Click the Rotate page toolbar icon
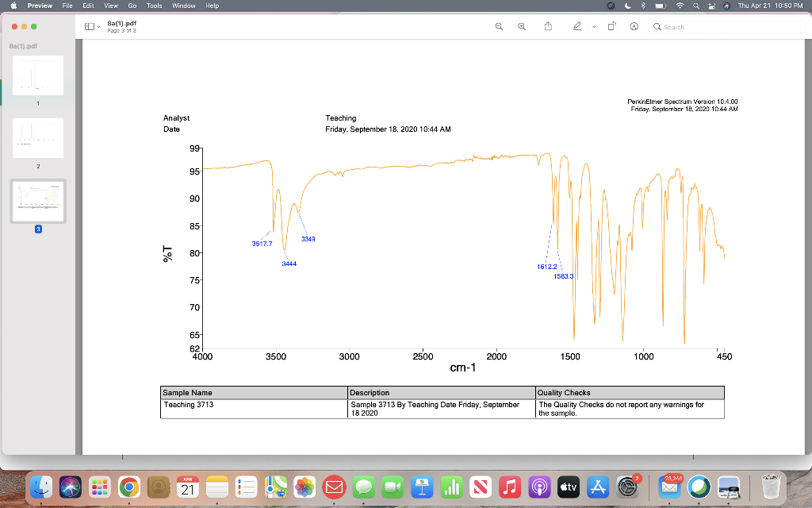This screenshot has width=812, height=508. 611,26
